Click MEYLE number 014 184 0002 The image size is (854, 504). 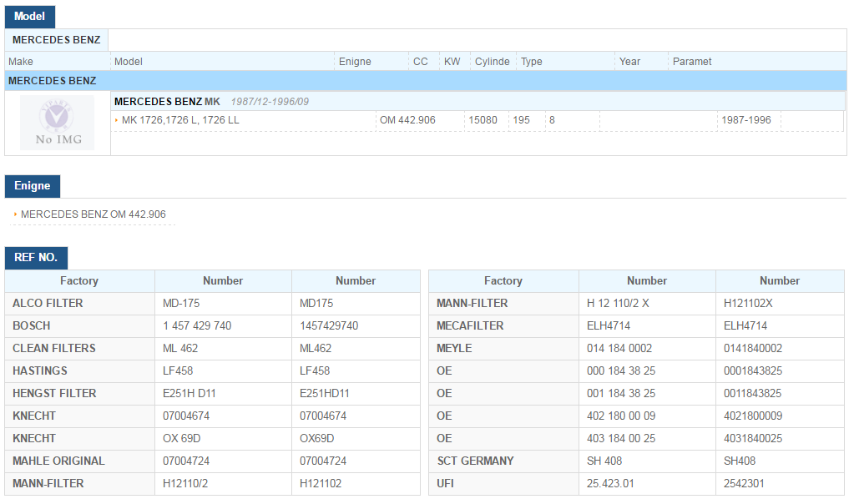tap(619, 348)
